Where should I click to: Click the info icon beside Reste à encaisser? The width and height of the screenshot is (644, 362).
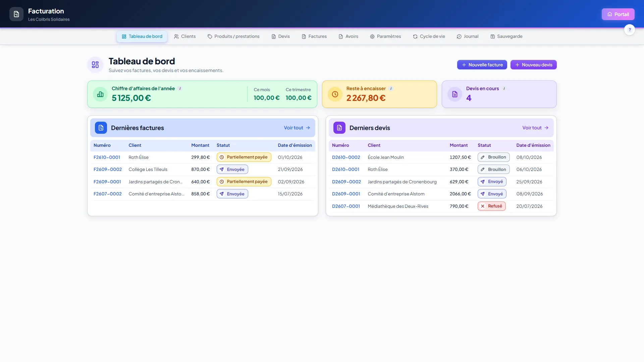[x=391, y=88]
